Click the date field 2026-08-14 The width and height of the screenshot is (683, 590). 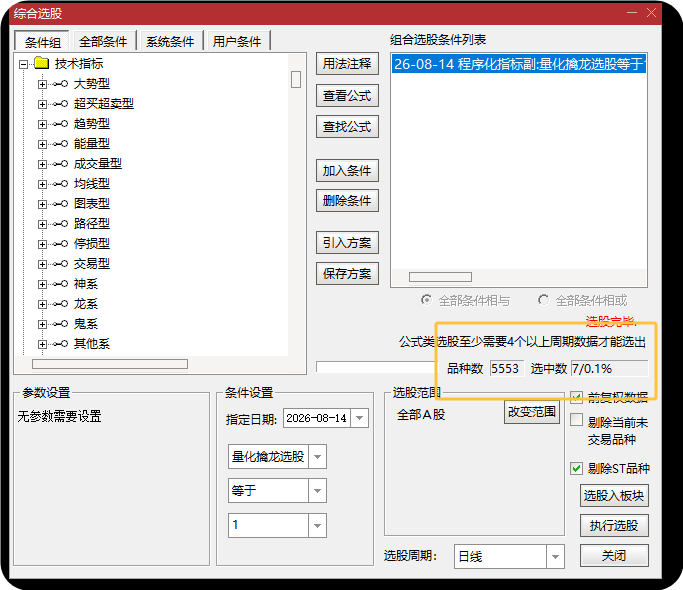pyautogui.click(x=317, y=418)
